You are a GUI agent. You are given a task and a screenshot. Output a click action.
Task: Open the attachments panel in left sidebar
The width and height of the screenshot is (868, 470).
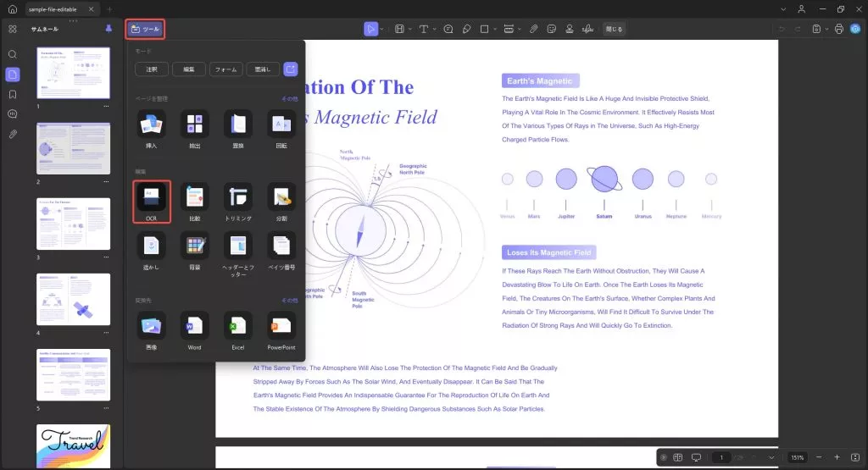[13, 135]
